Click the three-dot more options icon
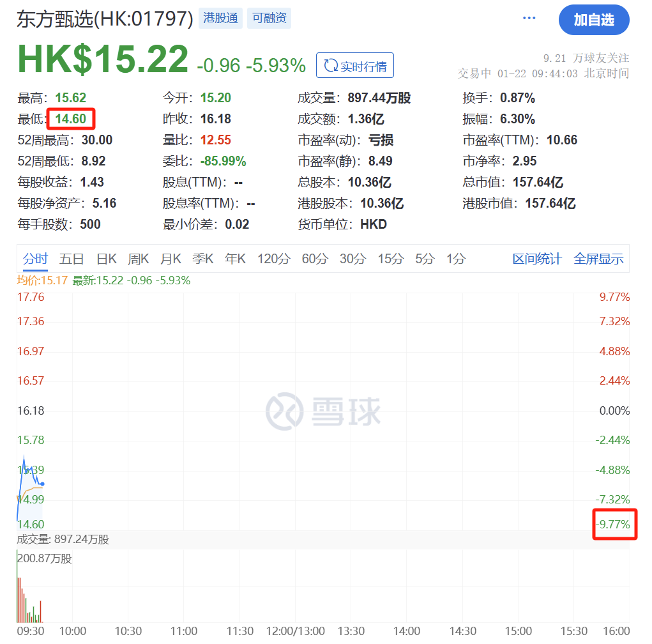Viewport: 652px width, 644px height. coord(529,19)
